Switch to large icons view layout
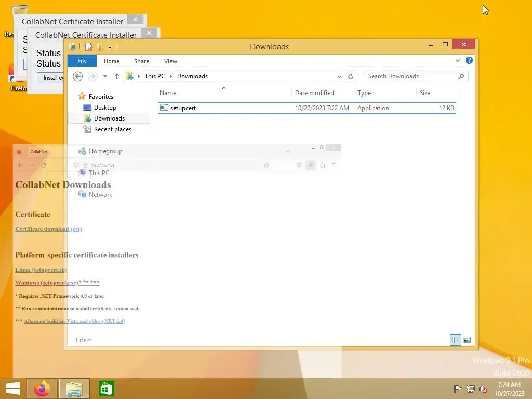532x399 pixels. [x=467, y=340]
